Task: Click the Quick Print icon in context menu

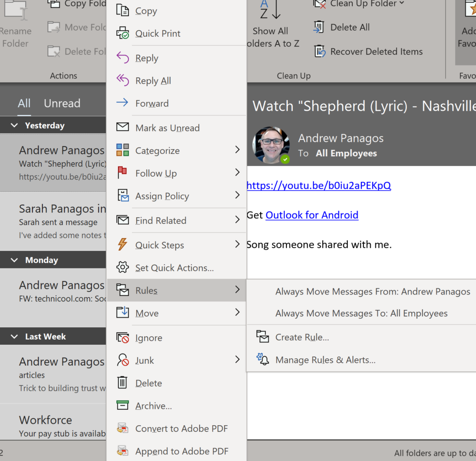Action: [x=123, y=33]
